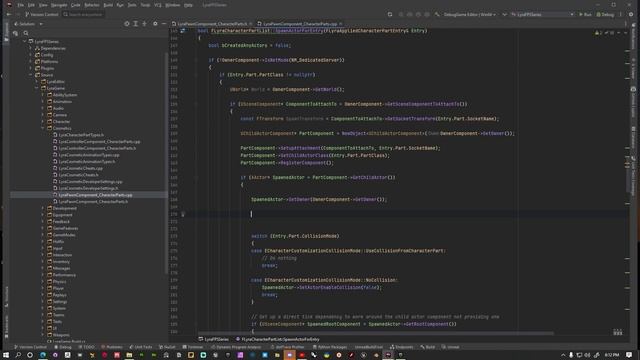Select LyraPawnComponent_CharacterParts.h in the tree
This screenshot has width=640, height=360.
click(x=93, y=202)
